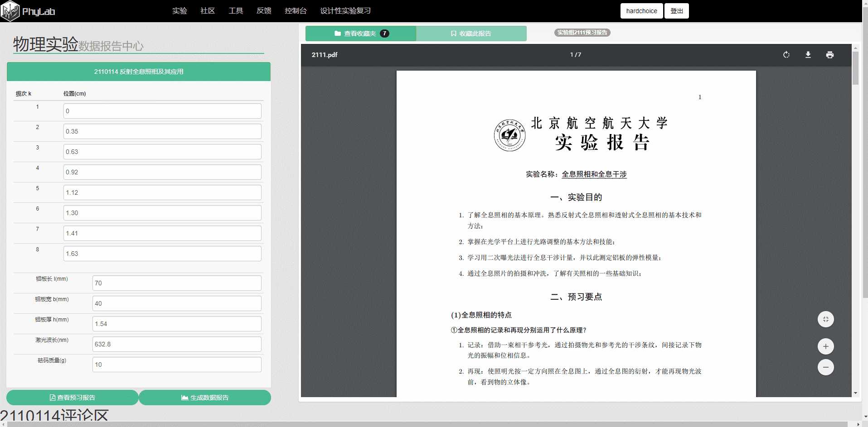This screenshot has height=427, width=868.
Task: Download the 2111.pdf file
Action: click(x=808, y=55)
